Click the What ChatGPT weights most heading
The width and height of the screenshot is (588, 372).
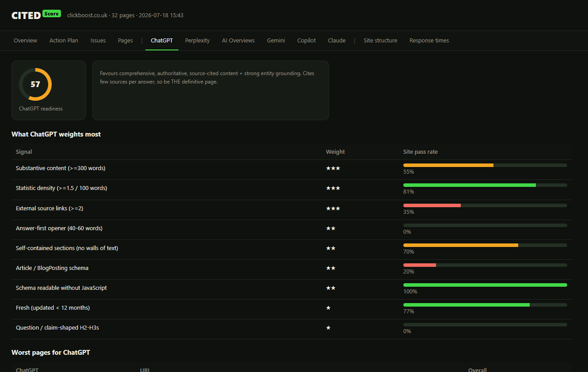click(x=56, y=134)
